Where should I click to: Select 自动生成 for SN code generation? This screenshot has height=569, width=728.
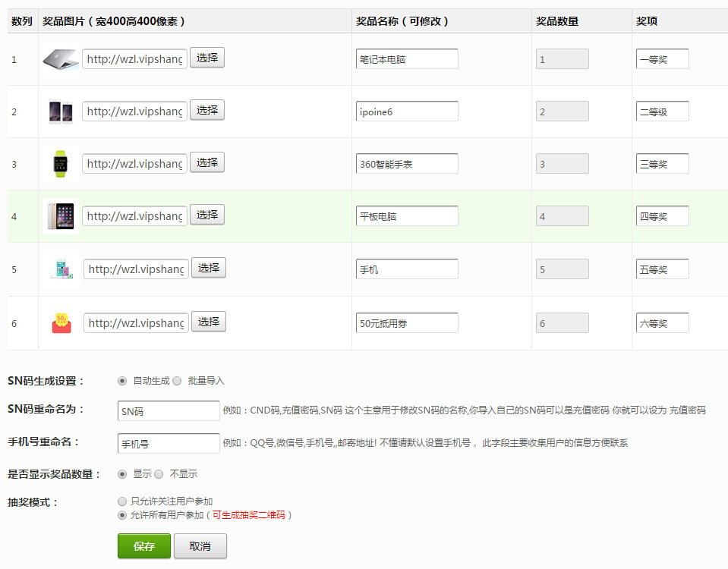(x=122, y=381)
